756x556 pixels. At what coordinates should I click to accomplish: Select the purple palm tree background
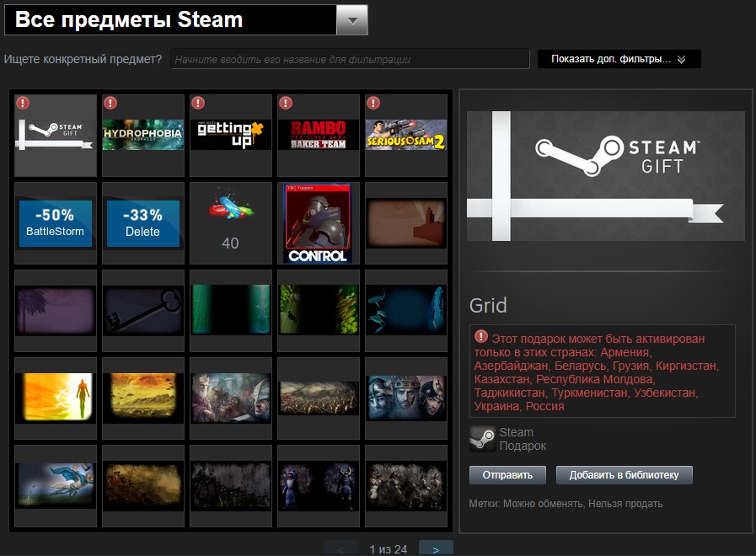56,311
